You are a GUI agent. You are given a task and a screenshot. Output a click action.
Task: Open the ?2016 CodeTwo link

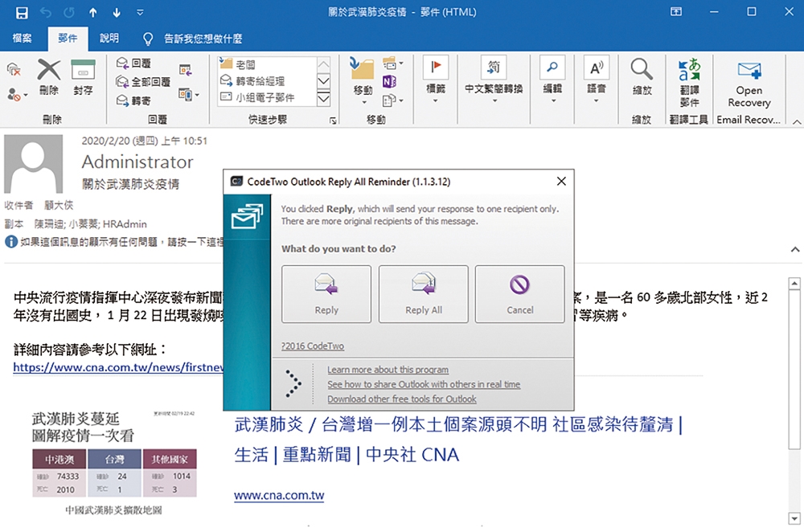(x=313, y=346)
